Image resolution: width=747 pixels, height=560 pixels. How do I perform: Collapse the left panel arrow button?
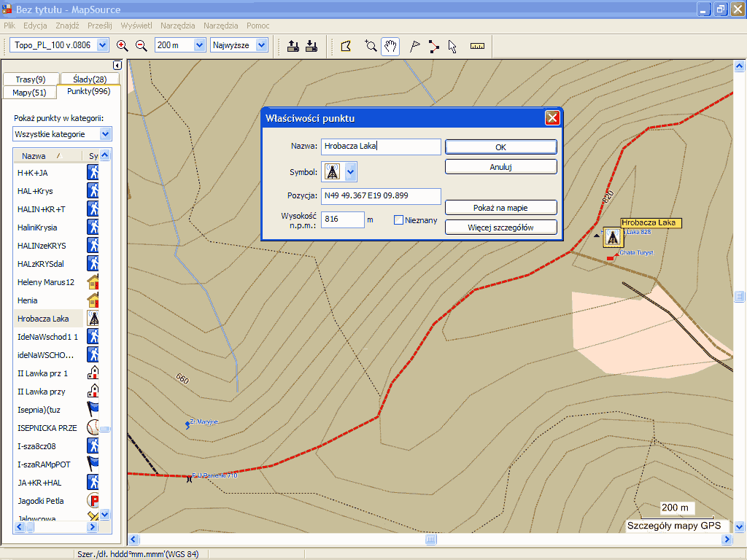(117, 65)
